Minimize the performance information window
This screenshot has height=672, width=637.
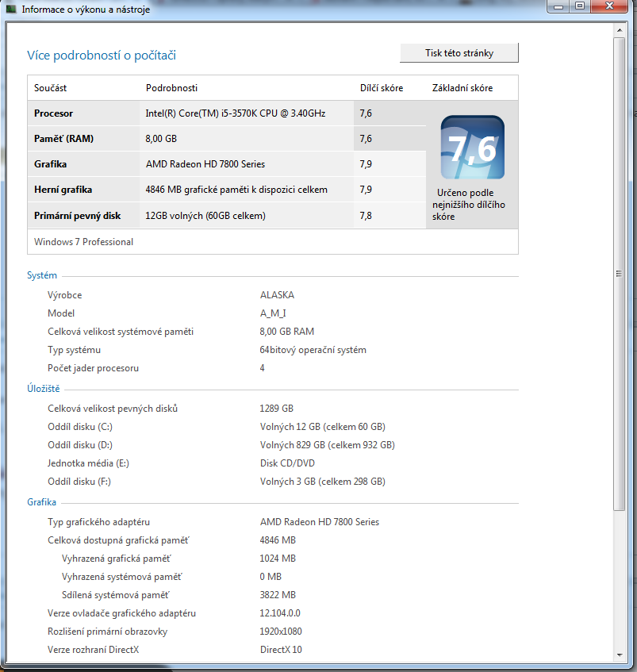click(558, 7)
